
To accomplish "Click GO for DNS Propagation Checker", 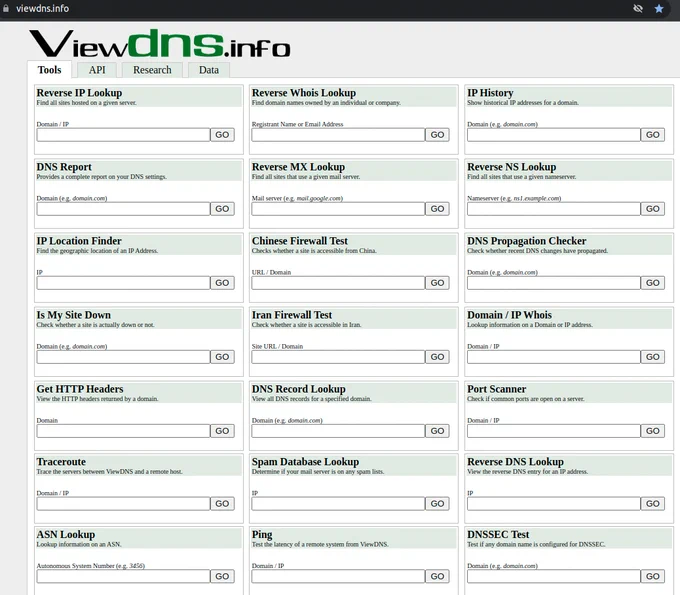I will (x=653, y=283).
